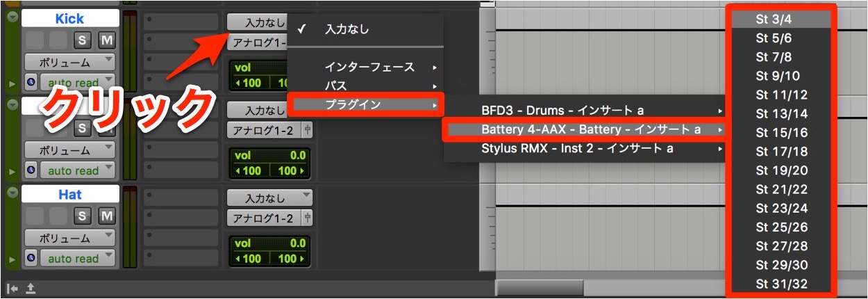This screenshot has height=299, width=868.
Task: Open the middle track green options arrow
Action: click(x=11, y=106)
